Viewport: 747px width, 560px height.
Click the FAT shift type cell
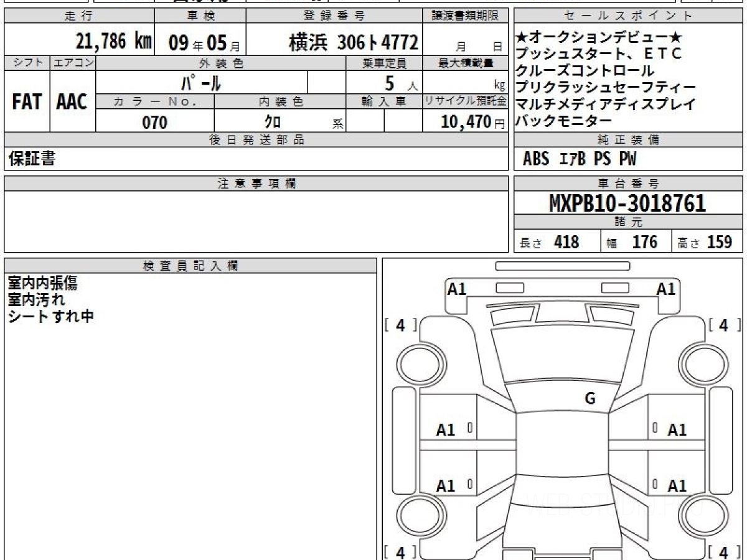pos(27,102)
